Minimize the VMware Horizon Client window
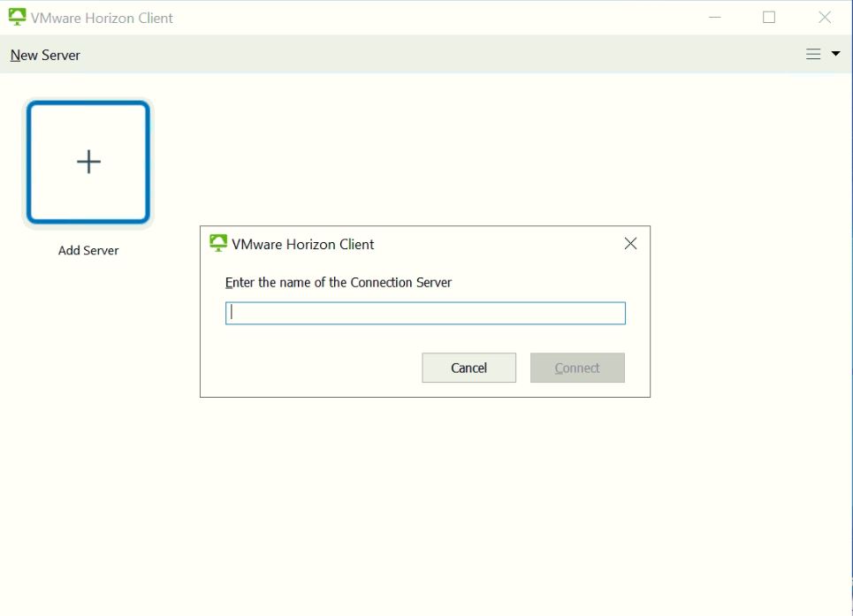 (715, 18)
